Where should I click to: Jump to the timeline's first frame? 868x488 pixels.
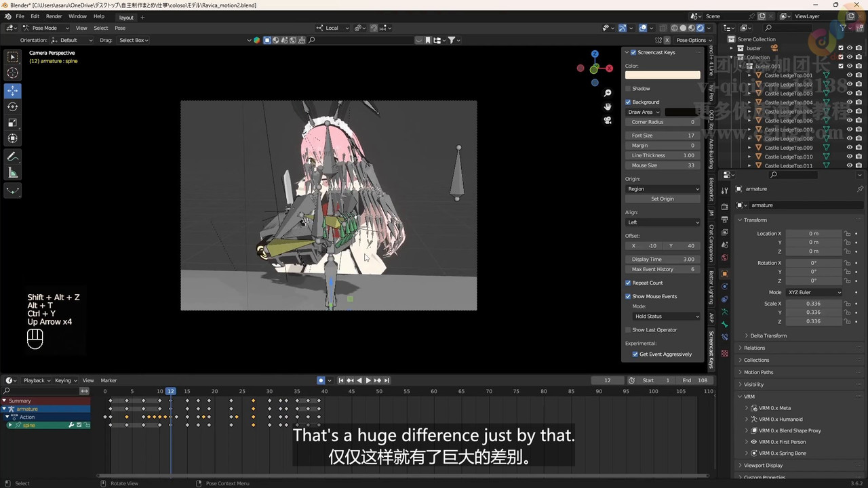tap(341, 380)
